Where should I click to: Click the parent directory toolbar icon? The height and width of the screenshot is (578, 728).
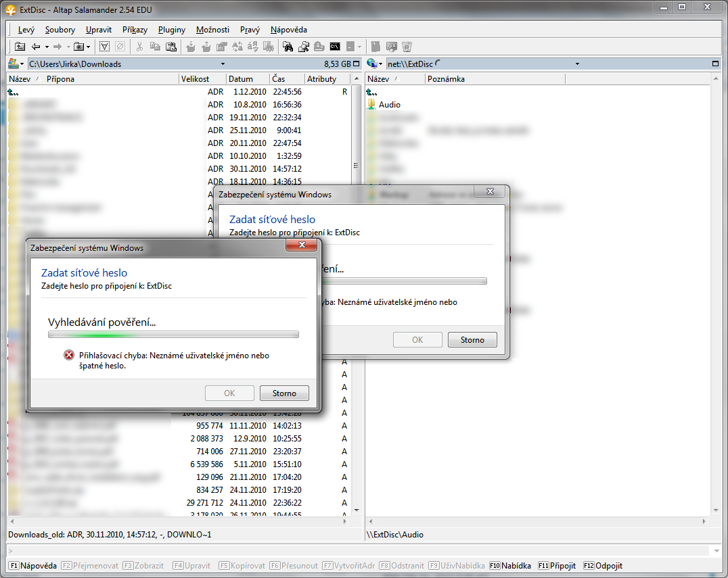click(x=20, y=47)
